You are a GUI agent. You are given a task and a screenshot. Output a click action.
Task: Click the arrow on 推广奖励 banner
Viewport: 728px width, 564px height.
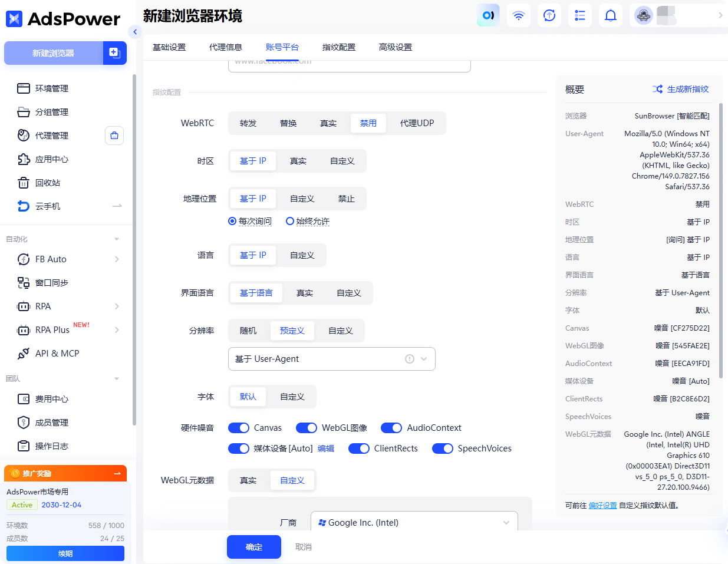[x=117, y=473]
